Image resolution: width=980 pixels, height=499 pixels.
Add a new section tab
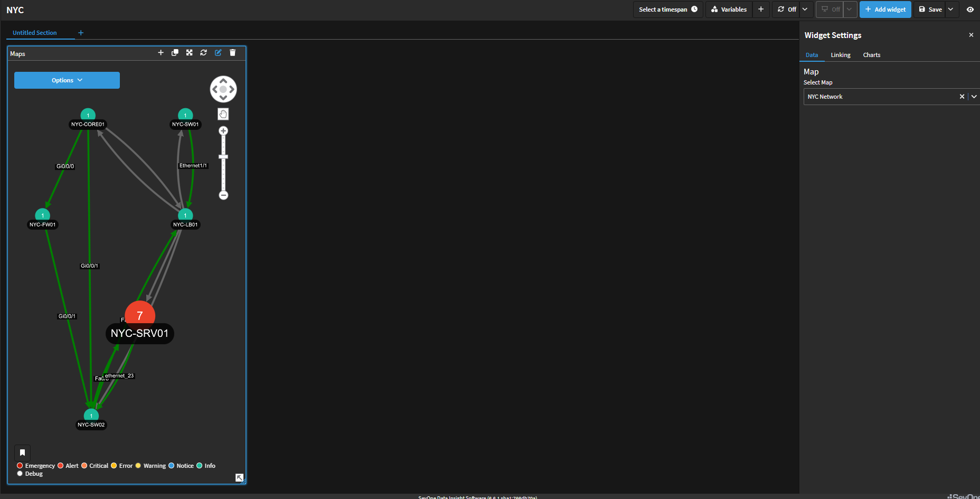tap(81, 33)
